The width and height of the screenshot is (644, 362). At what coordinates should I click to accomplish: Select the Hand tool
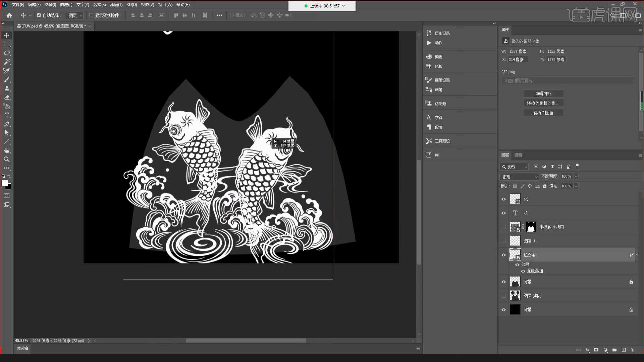tap(7, 150)
